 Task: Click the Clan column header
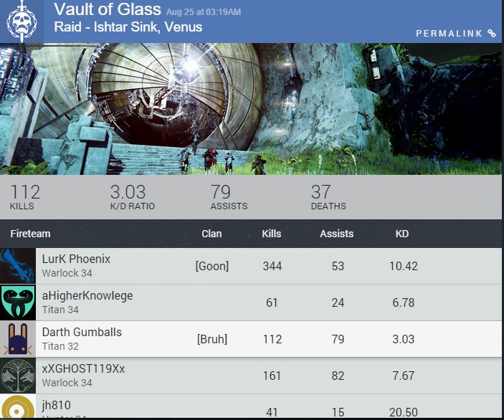pos(211,234)
